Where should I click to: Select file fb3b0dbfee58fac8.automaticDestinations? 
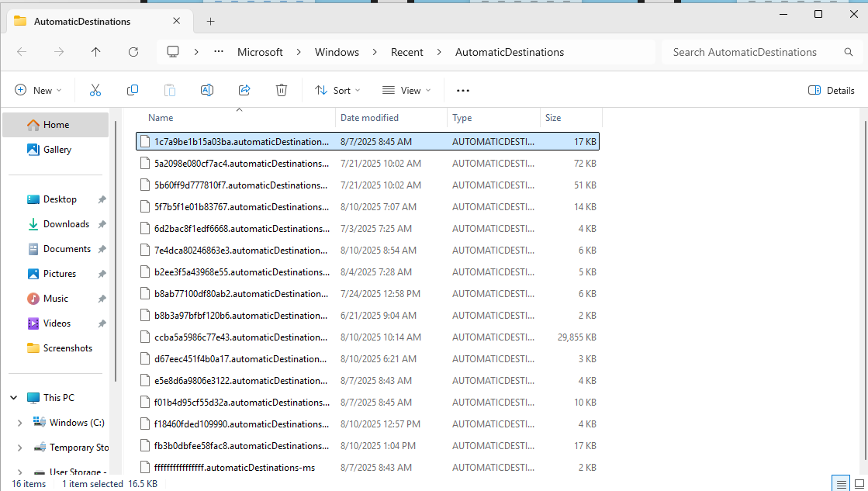click(x=368, y=445)
